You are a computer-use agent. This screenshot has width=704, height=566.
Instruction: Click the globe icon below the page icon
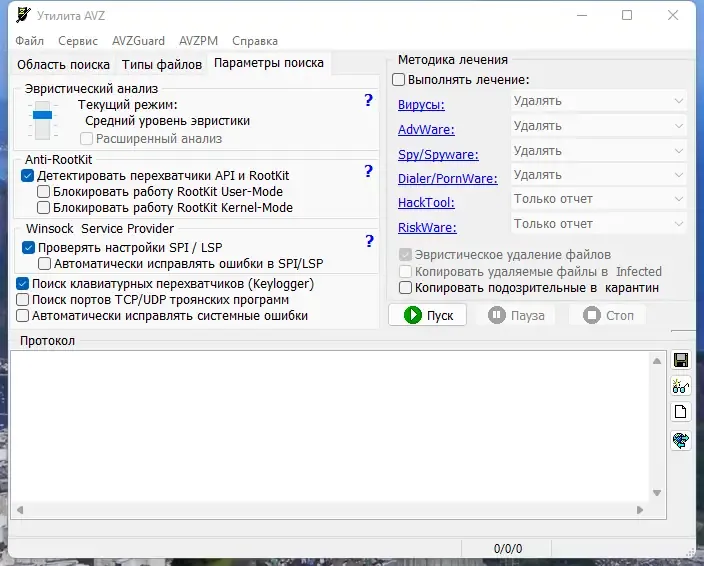pos(681,440)
